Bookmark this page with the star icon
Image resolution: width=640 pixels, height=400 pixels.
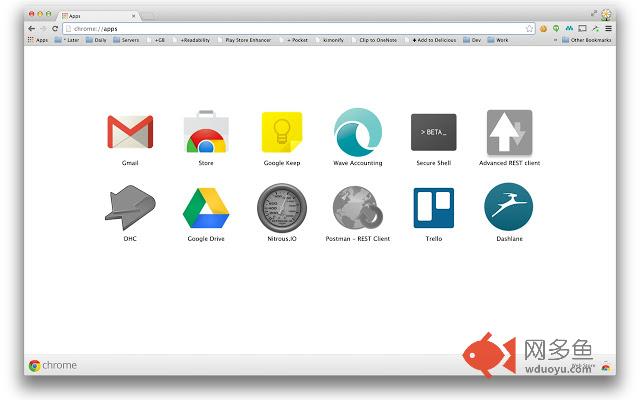529,29
